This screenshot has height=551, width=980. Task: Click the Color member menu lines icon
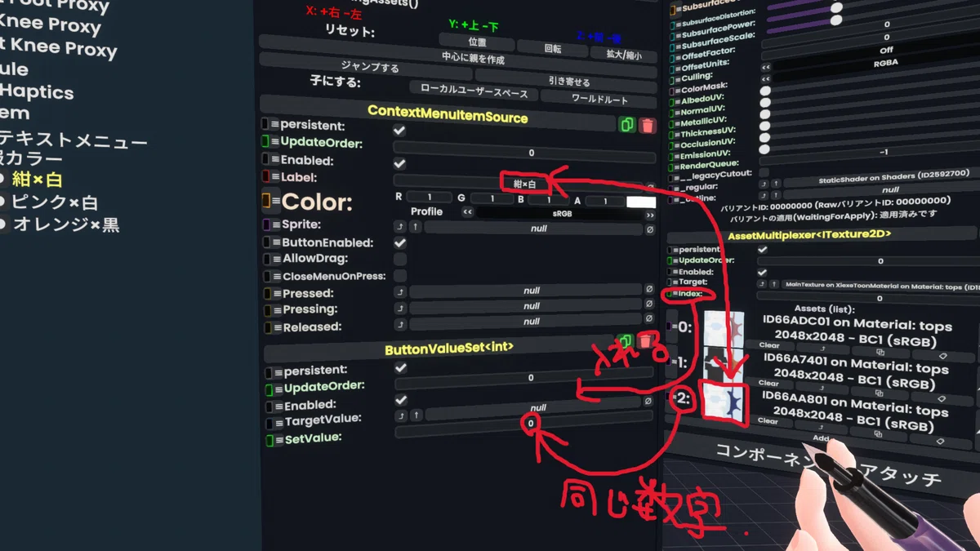(x=275, y=200)
